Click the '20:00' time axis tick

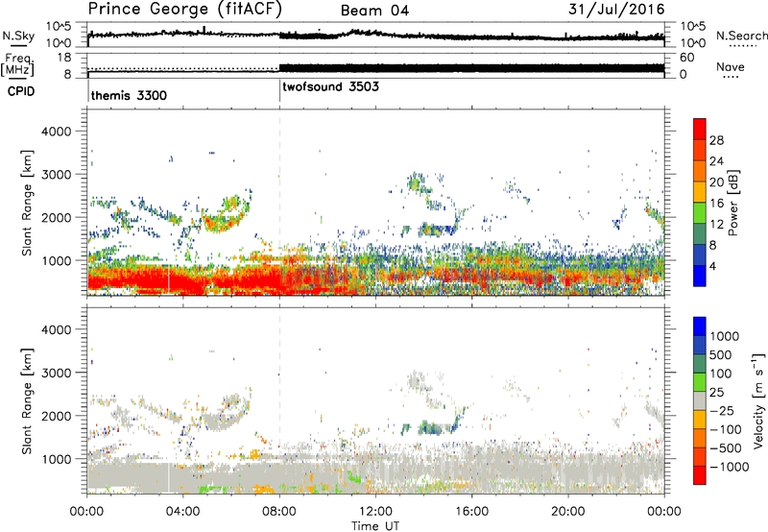point(568,512)
